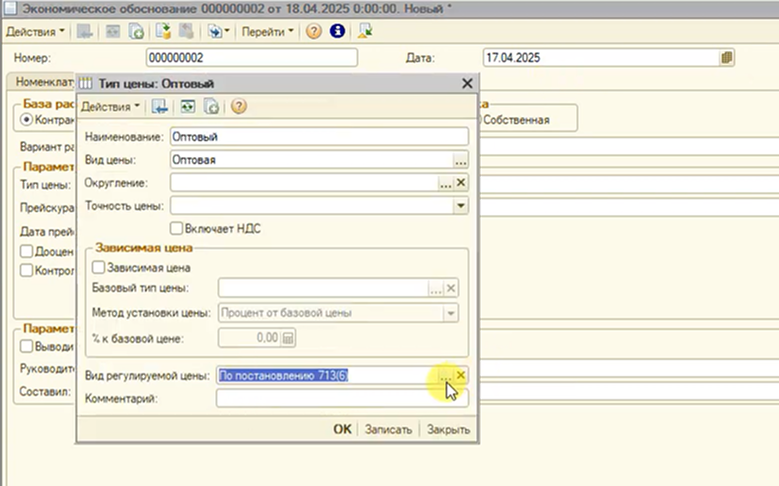Close the Тип цены: Оптовый dialog with X

467,83
